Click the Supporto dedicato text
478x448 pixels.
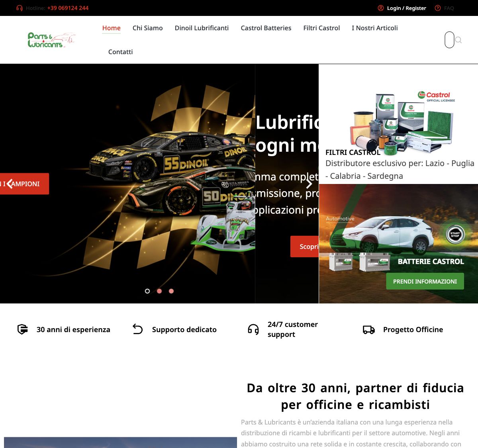(x=184, y=329)
